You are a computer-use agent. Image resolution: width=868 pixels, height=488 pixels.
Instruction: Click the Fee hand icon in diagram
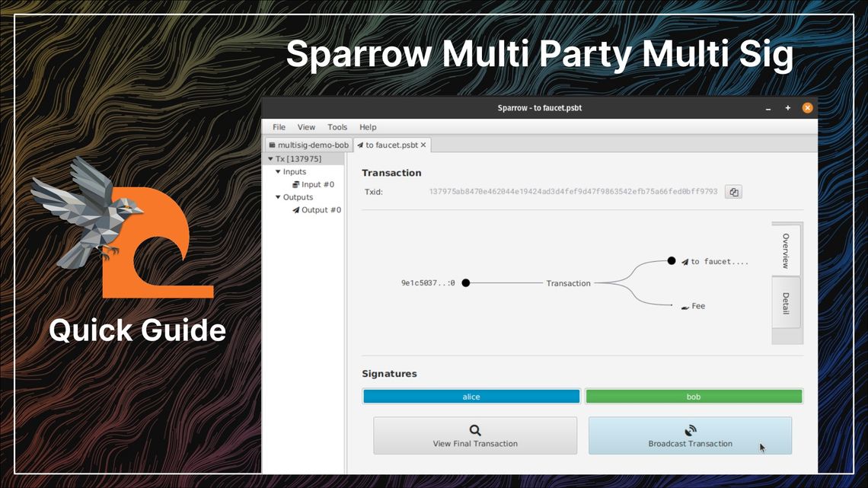click(x=685, y=307)
